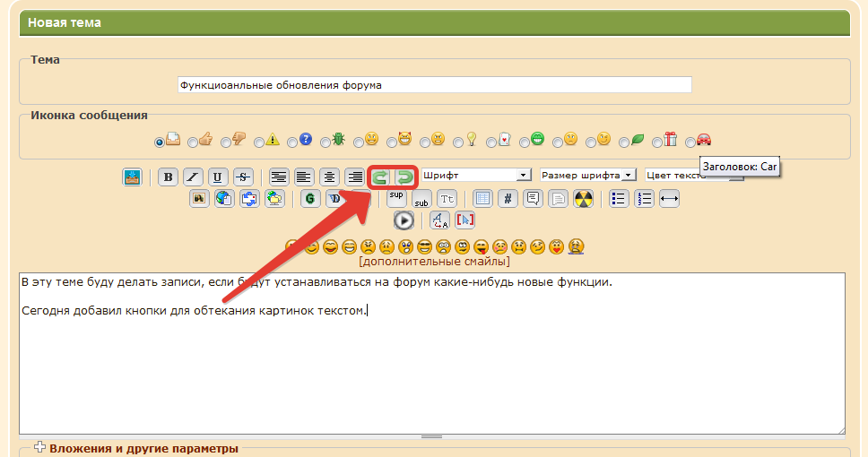The width and height of the screenshot is (868, 457).
Task: Click the Тема subject input field
Action: pos(435,85)
